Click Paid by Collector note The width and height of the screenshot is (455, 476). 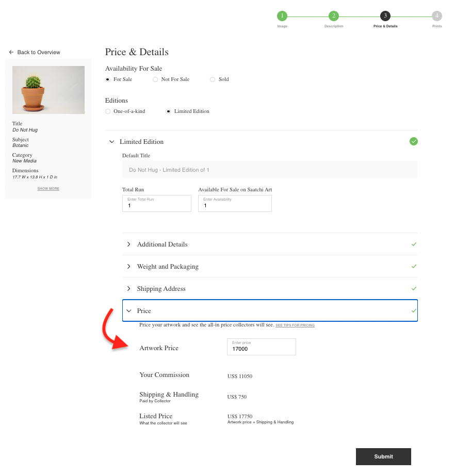pos(155,401)
